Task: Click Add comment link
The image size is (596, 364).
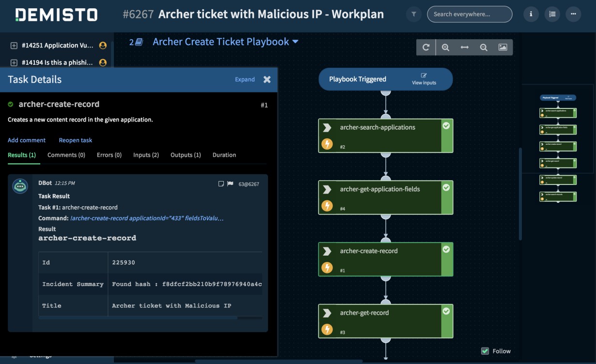Action: click(27, 140)
